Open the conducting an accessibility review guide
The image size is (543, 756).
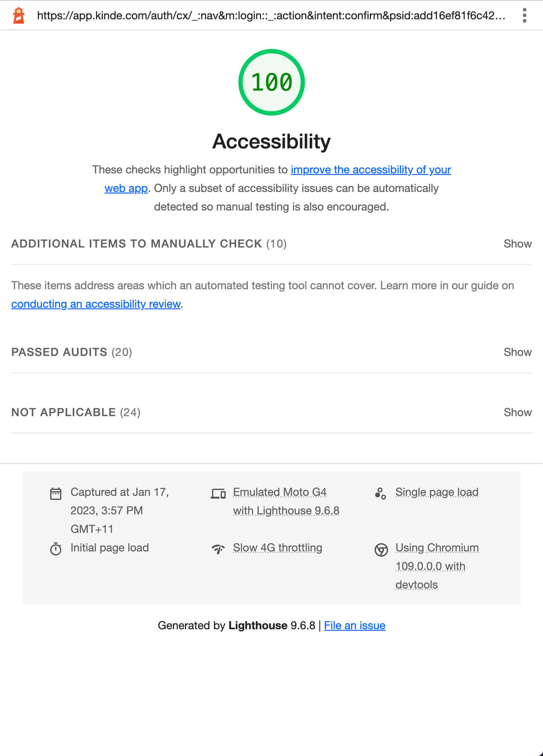96,304
